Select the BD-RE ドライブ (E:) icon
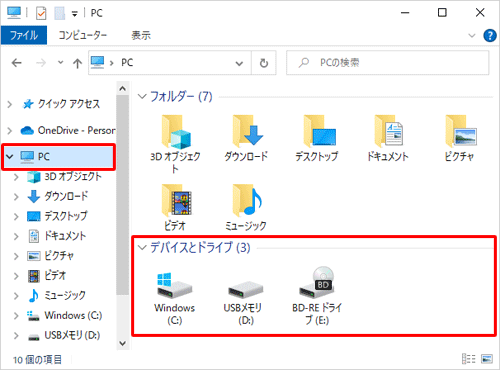The height and width of the screenshot is (370, 500). (317, 283)
